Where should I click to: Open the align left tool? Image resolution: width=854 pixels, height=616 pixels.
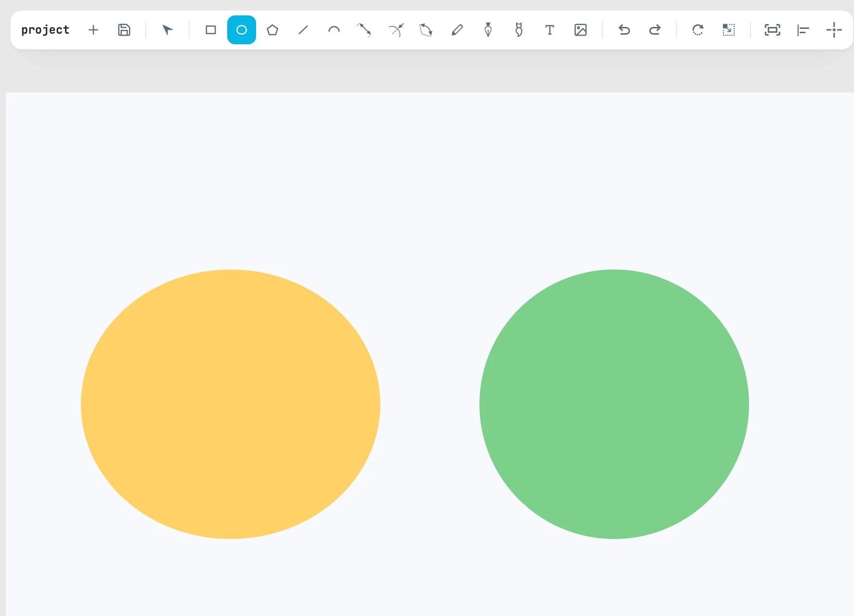(x=803, y=30)
